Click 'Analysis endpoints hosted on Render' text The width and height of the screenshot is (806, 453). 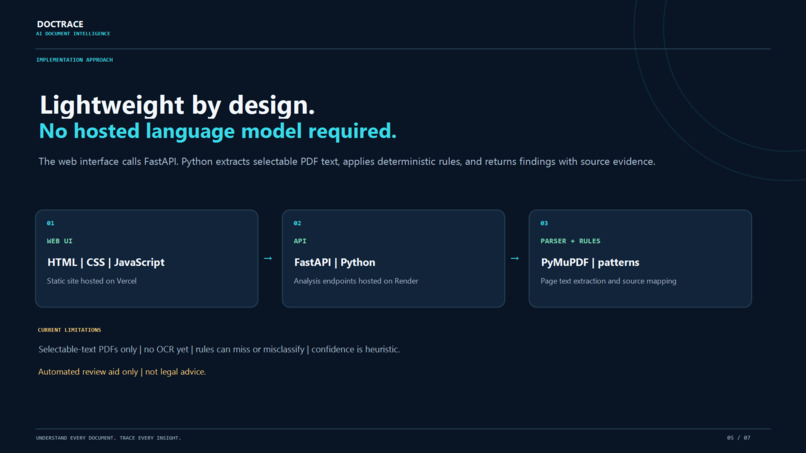click(x=356, y=281)
